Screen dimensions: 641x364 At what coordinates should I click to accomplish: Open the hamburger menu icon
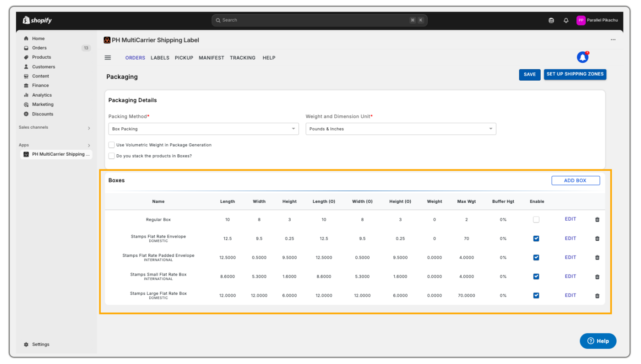[x=108, y=58]
